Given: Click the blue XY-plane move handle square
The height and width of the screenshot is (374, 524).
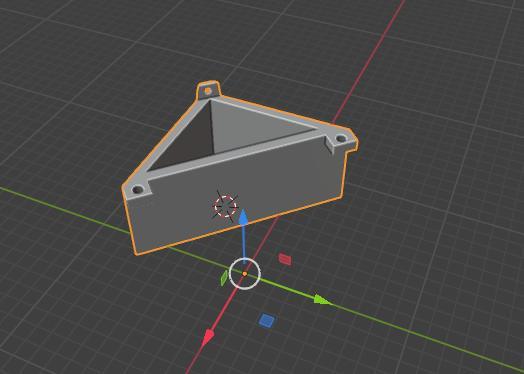Looking at the screenshot, I should pyautogui.click(x=267, y=321).
